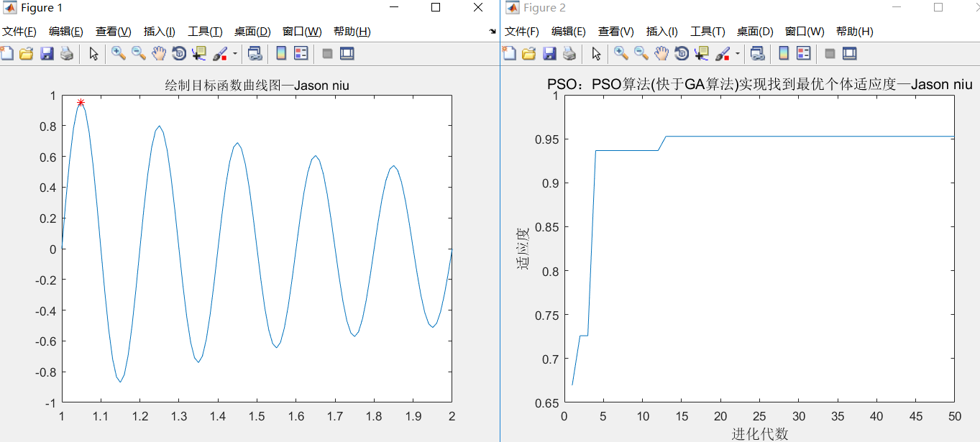
Task: Open 编辑(E) menu in Figure 1
Action: pyautogui.click(x=66, y=32)
